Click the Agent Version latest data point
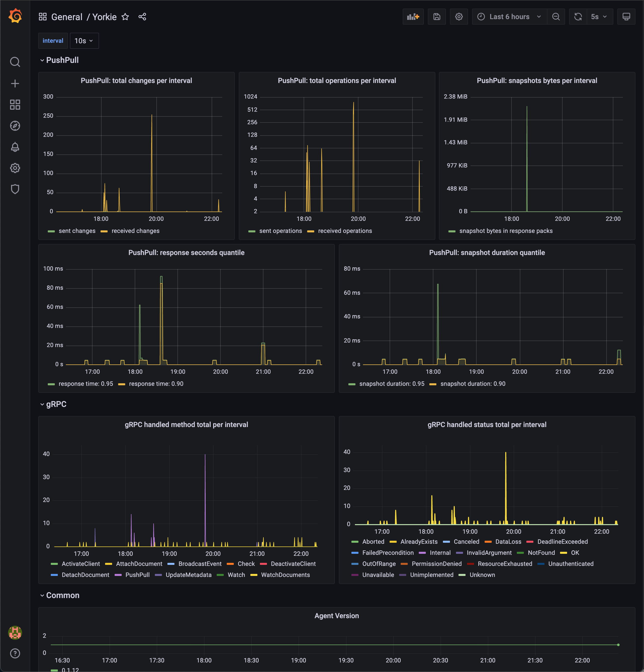Viewport: 644px width, 672px height. [x=618, y=645]
